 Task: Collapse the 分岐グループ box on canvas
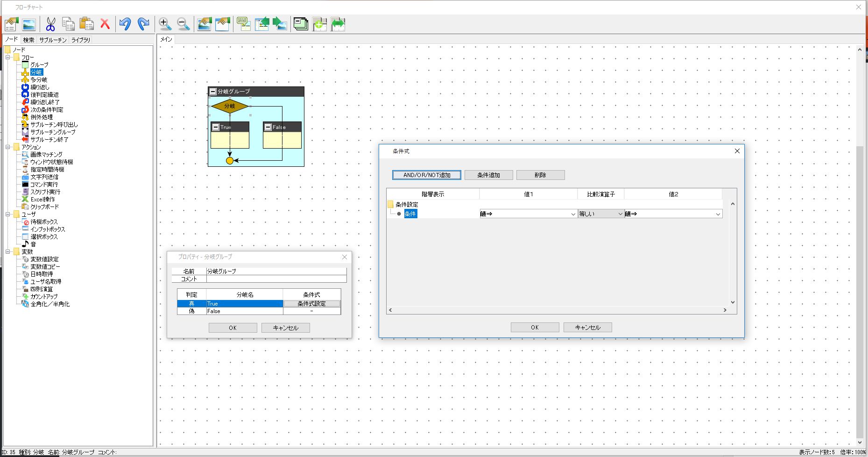coord(213,92)
